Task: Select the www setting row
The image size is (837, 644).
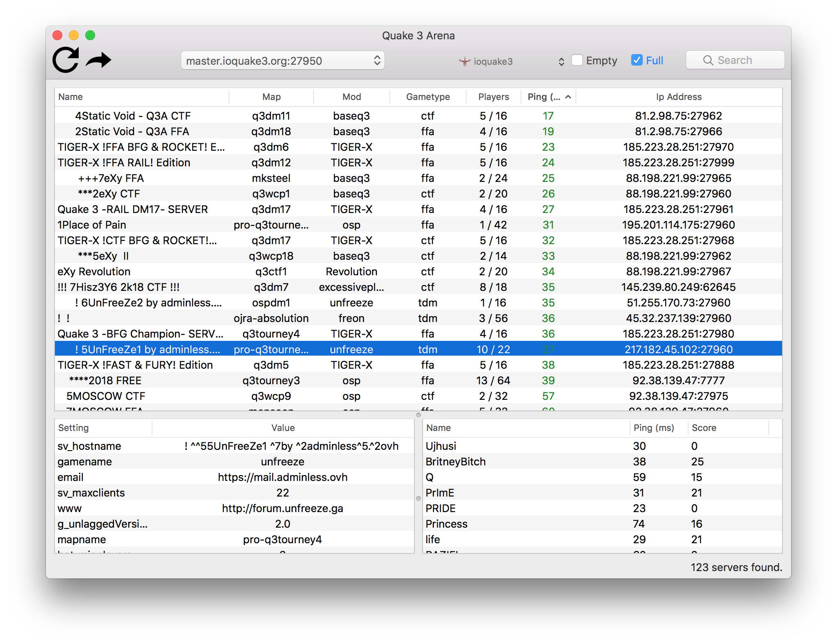Action: pos(234,508)
